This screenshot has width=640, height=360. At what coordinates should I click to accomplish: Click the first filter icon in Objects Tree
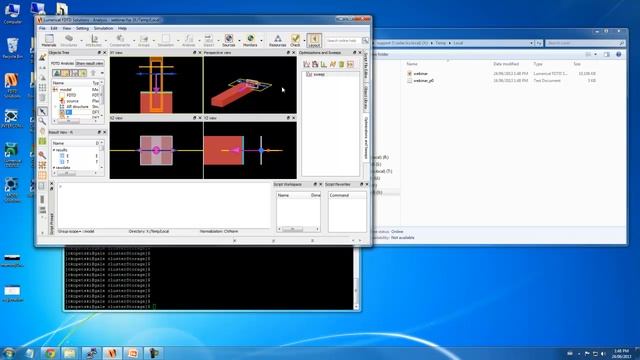pos(57,73)
